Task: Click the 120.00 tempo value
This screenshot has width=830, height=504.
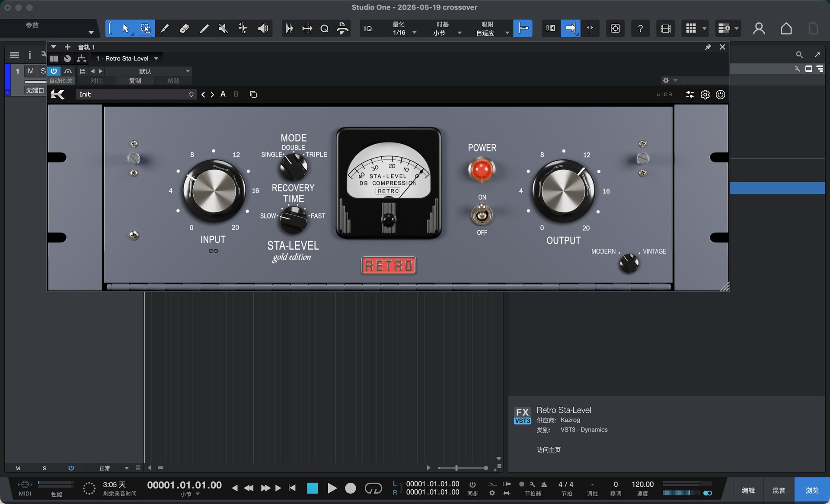Action: click(x=642, y=484)
